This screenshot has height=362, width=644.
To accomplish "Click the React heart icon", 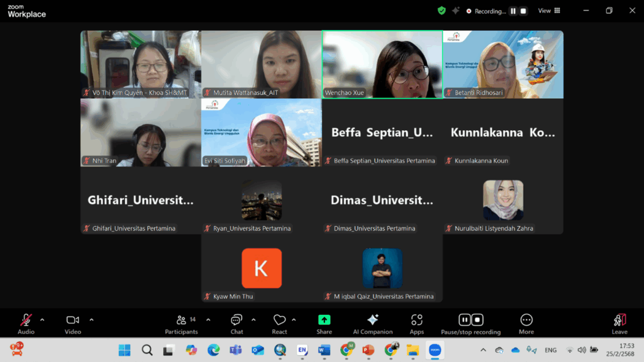I will coord(279,321).
